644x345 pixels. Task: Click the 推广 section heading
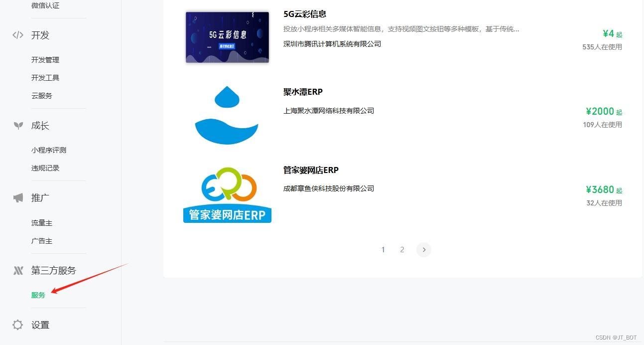click(40, 198)
